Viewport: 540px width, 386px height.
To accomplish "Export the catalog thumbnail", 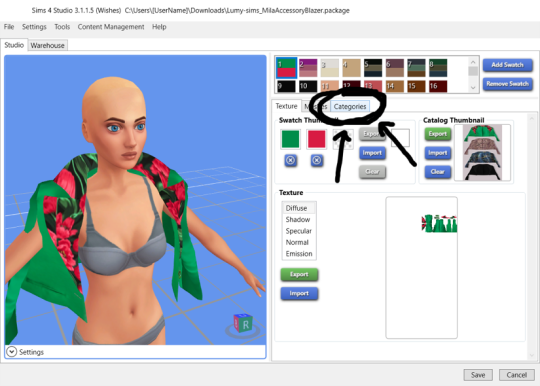I will click(438, 134).
